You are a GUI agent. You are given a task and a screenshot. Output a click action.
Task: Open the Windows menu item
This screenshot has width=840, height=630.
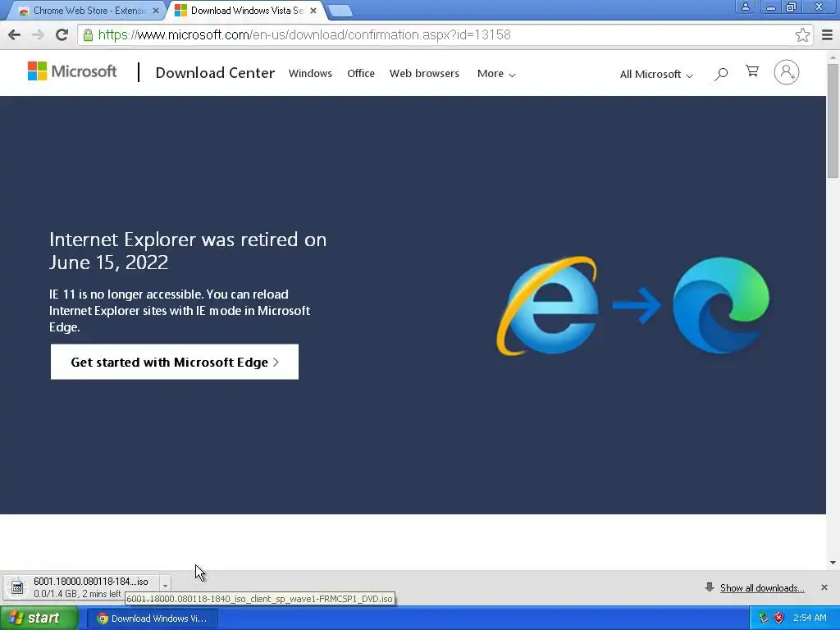(310, 73)
